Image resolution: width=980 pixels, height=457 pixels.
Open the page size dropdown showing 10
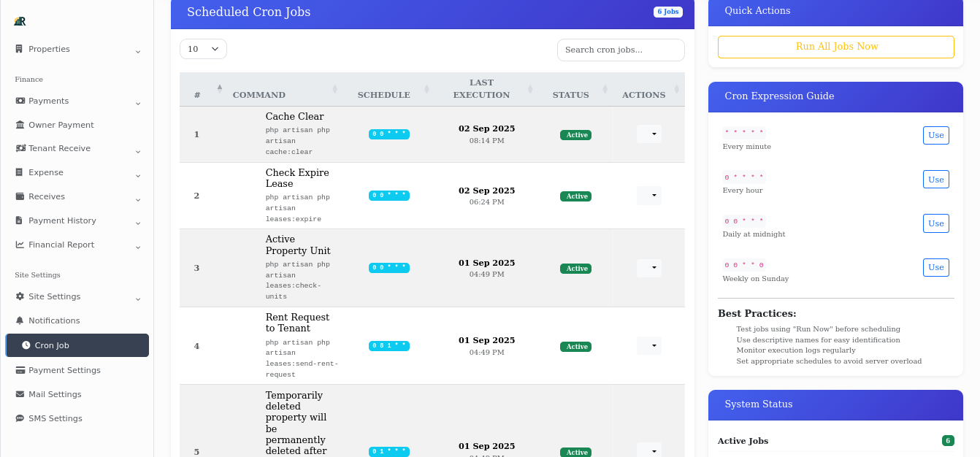coord(203,48)
